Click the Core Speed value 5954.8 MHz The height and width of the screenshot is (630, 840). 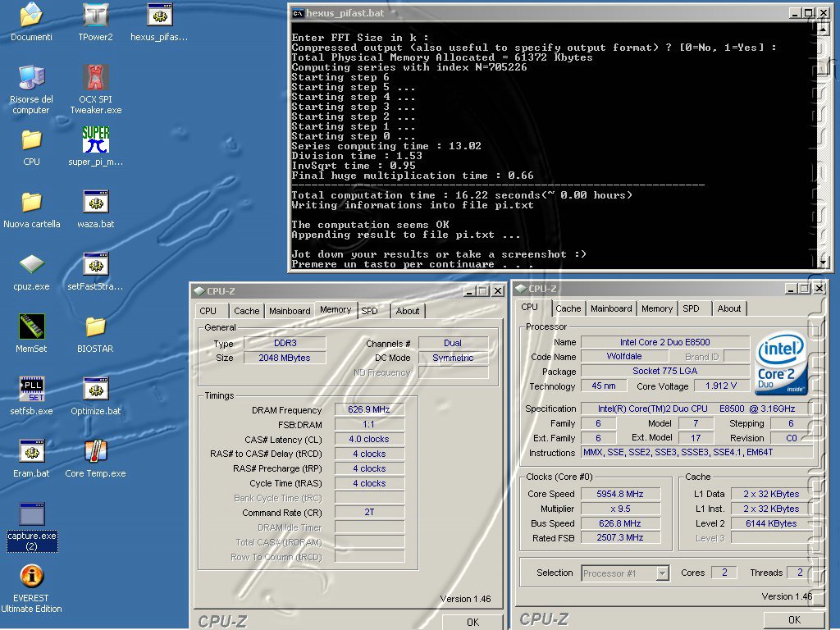point(620,494)
